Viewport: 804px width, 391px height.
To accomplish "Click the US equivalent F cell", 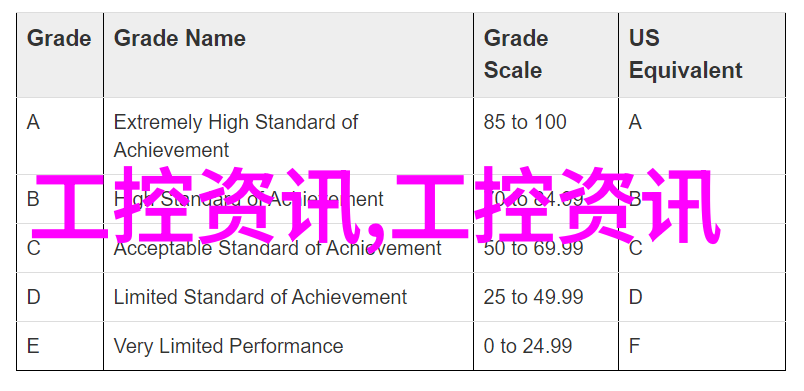I will (702, 346).
